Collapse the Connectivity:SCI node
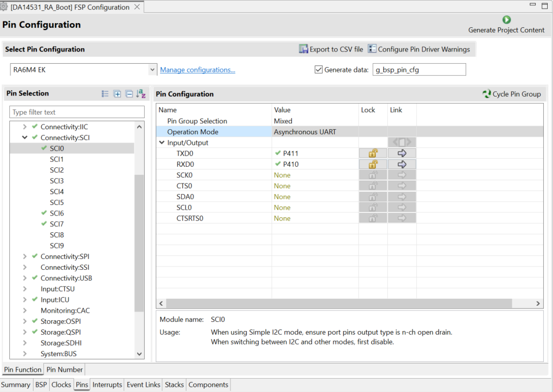 pyautogui.click(x=25, y=137)
